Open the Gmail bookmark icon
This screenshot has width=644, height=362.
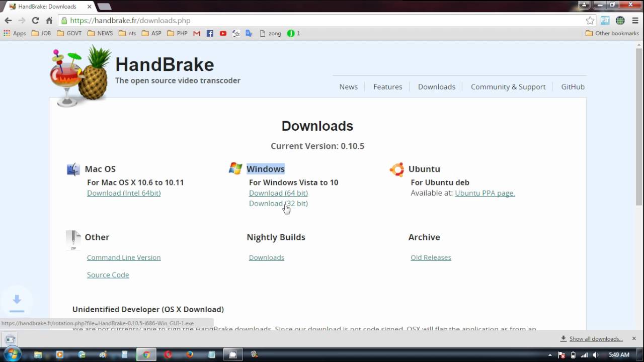[197, 33]
